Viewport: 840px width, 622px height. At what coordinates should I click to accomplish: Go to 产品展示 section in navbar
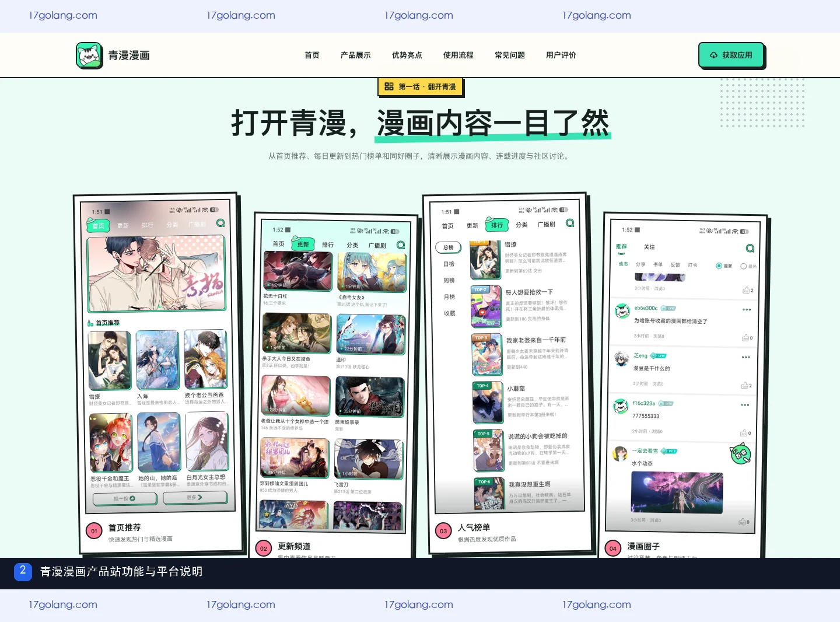point(356,55)
